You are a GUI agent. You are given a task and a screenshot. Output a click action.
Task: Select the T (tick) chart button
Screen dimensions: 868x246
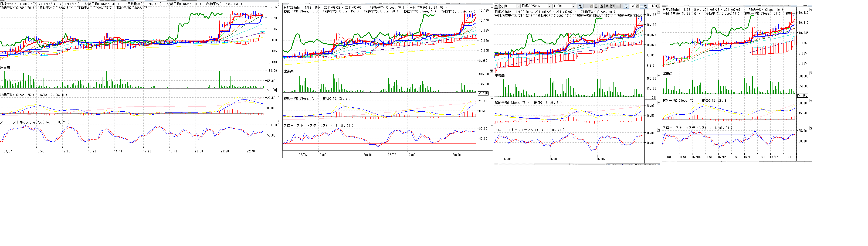pos(618,6)
